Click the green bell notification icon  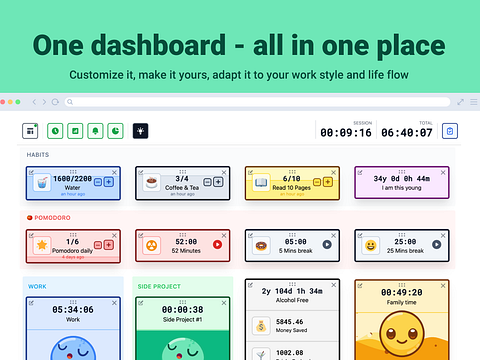click(95, 131)
